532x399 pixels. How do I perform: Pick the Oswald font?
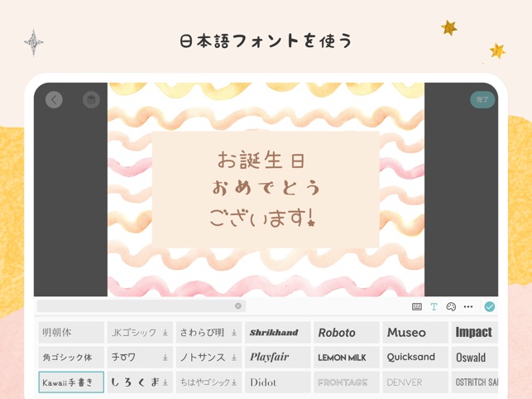(475, 358)
